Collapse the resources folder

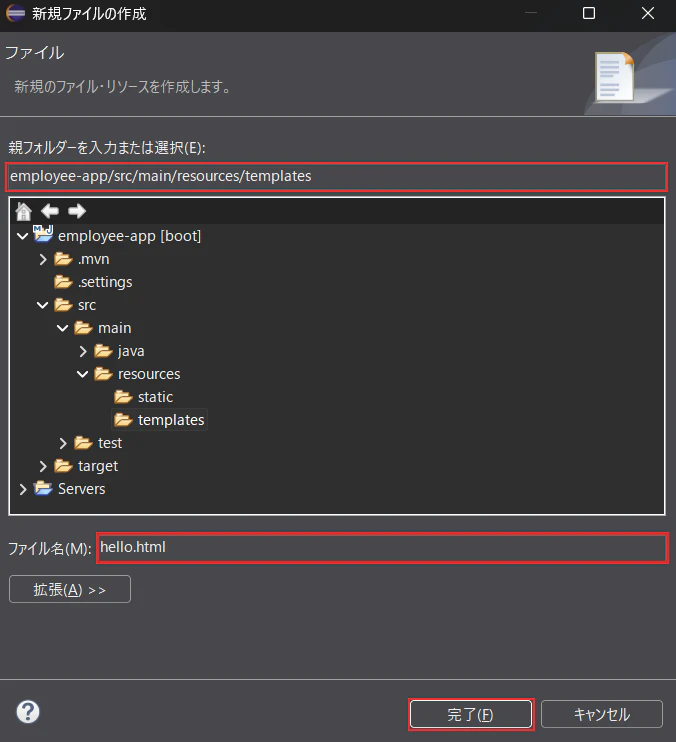[x=82, y=374]
